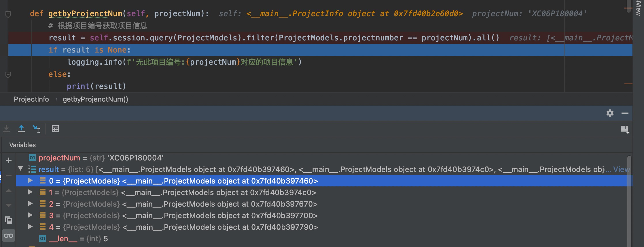
Task: Expand item 4 of the result list
Action: [30, 227]
